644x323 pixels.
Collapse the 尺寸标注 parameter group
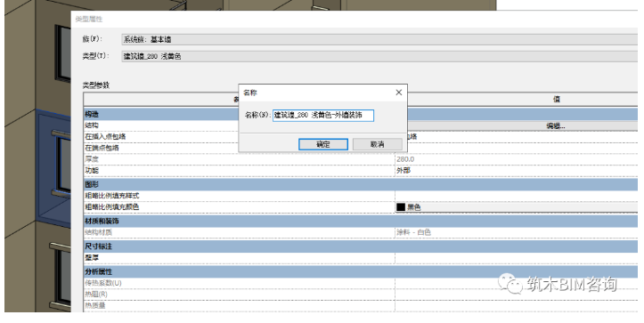pyautogui.click(x=361, y=246)
